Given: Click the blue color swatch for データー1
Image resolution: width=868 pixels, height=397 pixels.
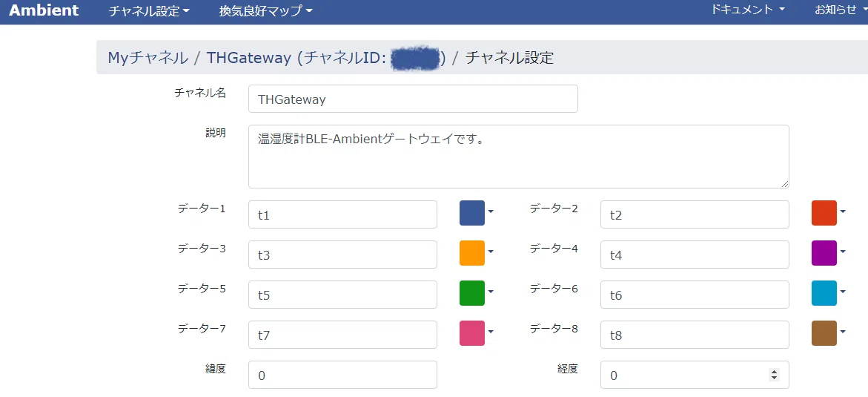Looking at the screenshot, I should pyautogui.click(x=472, y=213).
